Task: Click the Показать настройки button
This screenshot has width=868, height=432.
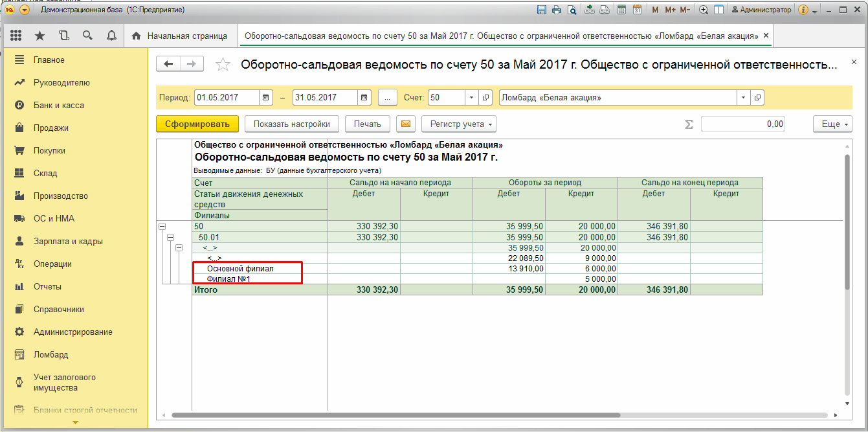Action: pos(292,124)
